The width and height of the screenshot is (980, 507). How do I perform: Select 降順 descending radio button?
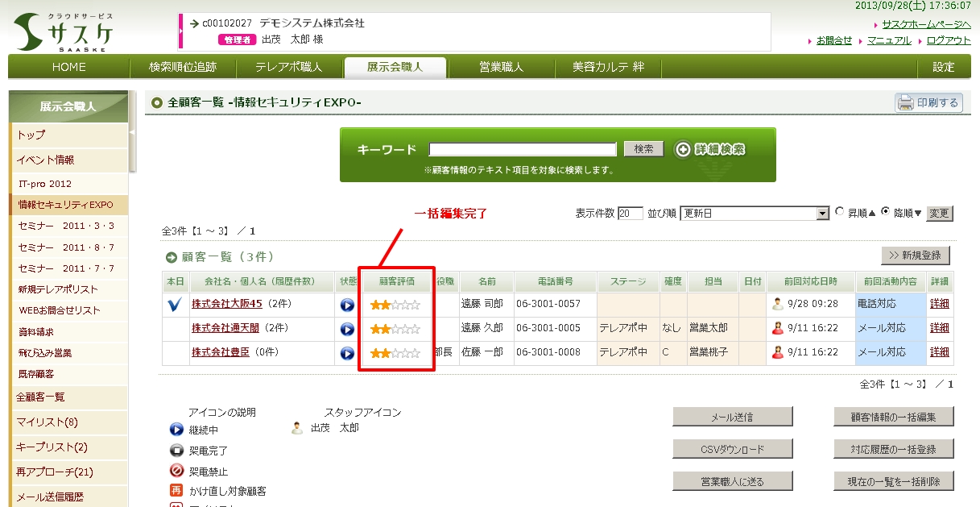tap(886, 212)
